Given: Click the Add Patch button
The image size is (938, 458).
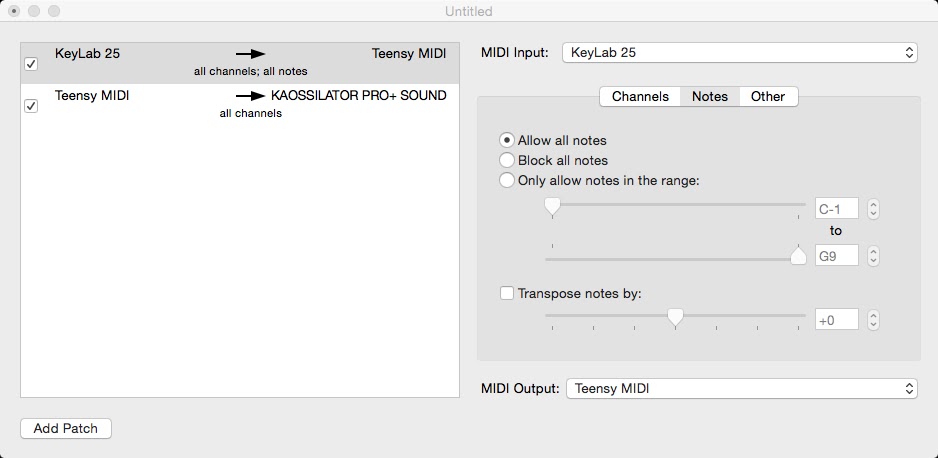Looking at the screenshot, I should 66,429.
